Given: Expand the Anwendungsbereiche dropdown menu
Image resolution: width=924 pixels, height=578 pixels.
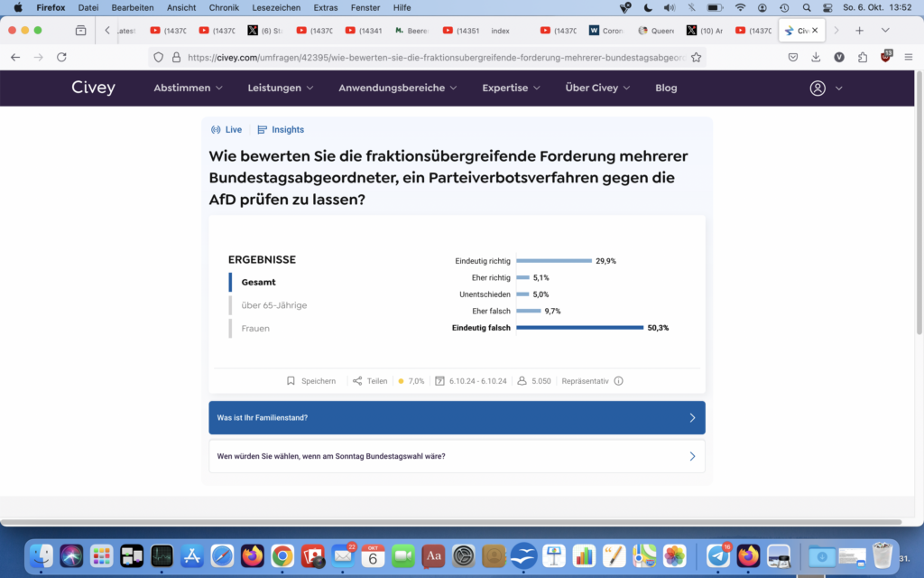Looking at the screenshot, I should (397, 89).
